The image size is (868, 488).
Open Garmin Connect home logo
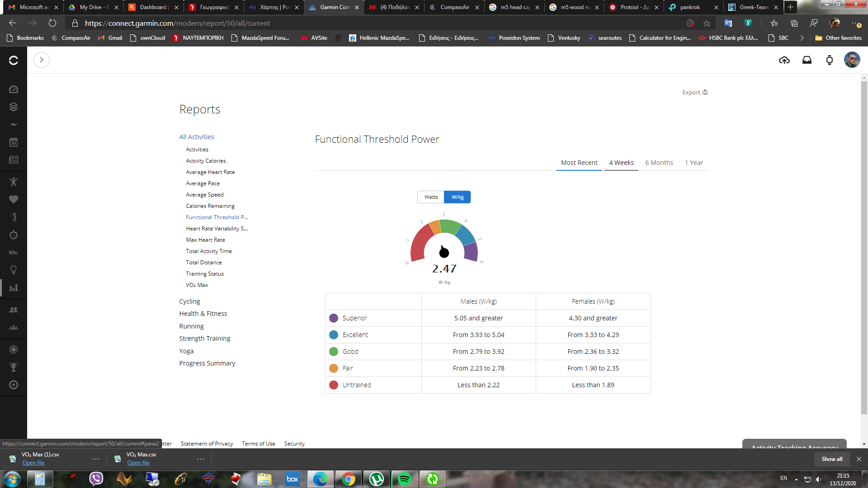click(14, 60)
